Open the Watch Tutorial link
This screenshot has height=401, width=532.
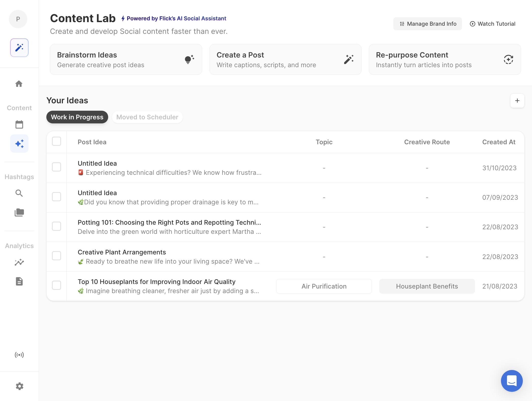pyautogui.click(x=493, y=24)
